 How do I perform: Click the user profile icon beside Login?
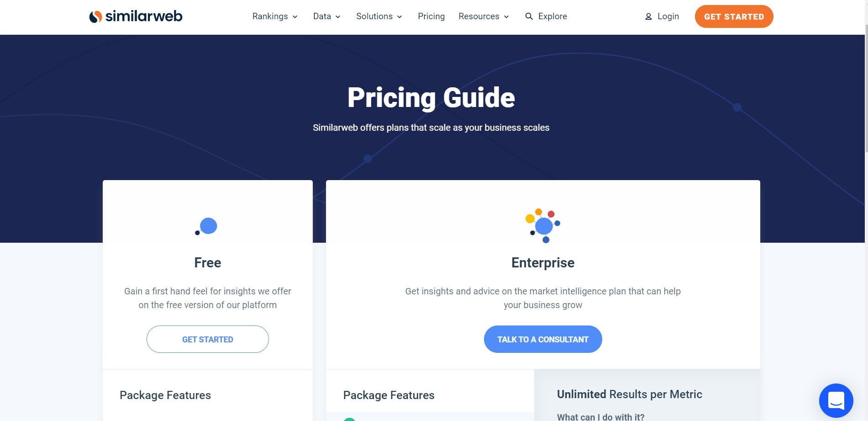[x=648, y=17]
